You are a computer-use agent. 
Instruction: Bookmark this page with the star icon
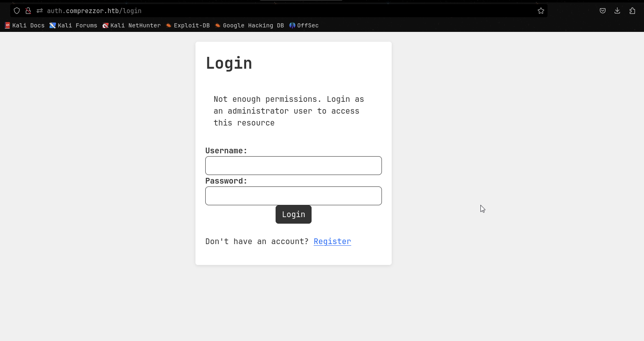click(x=541, y=11)
